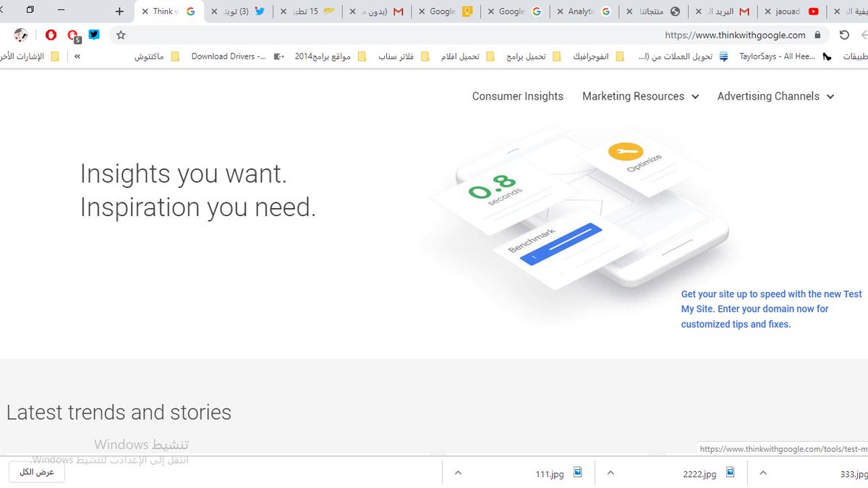The height and width of the screenshot is (488, 868).
Task: Click the 'Latest trends and stories' heading
Action: pos(119,412)
